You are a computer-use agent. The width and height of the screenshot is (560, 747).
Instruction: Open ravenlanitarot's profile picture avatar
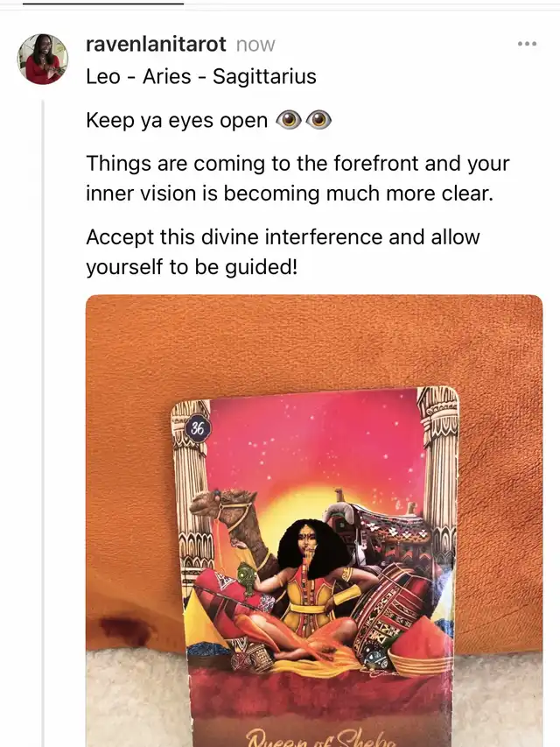point(43,59)
